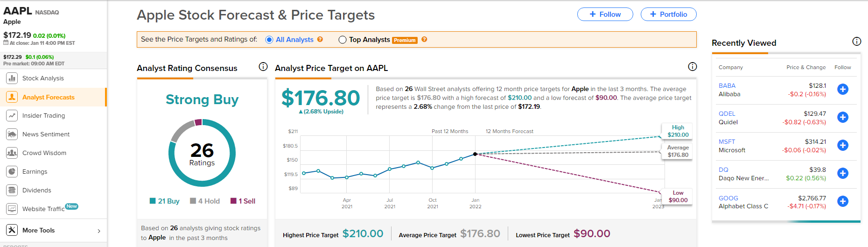Click the Highest Price Target $210.00 value
This screenshot has width=868, height=247.
[363, 233]
